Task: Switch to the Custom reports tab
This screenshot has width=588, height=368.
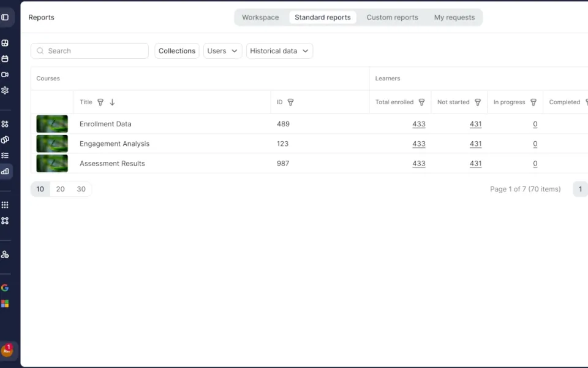Action: 392,17
